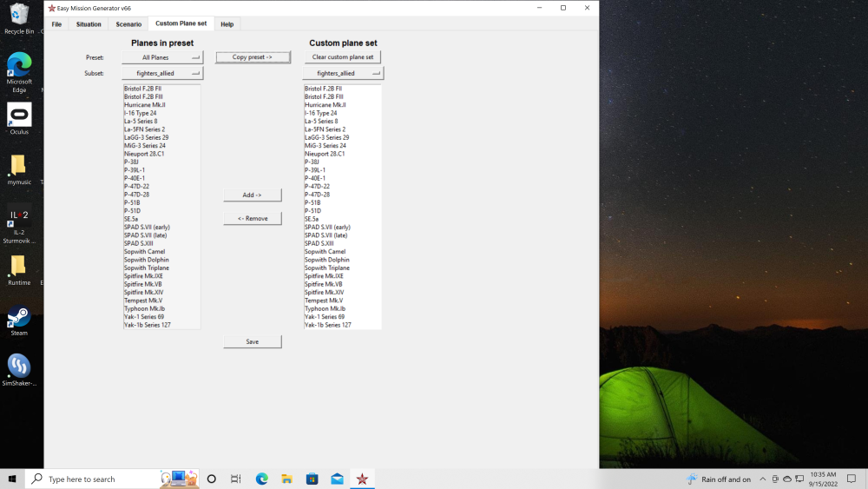
Task: Select Tempest Mk.V in preset list
Action: pos(143,301)
